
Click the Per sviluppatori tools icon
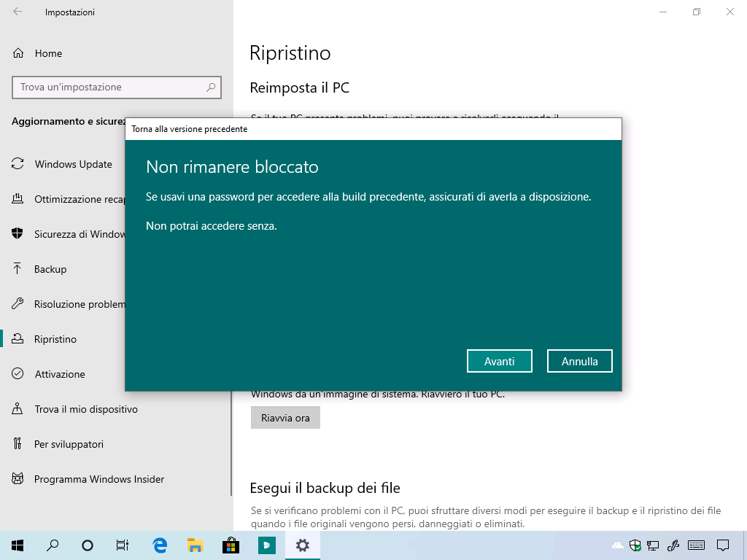pos(18,443)
